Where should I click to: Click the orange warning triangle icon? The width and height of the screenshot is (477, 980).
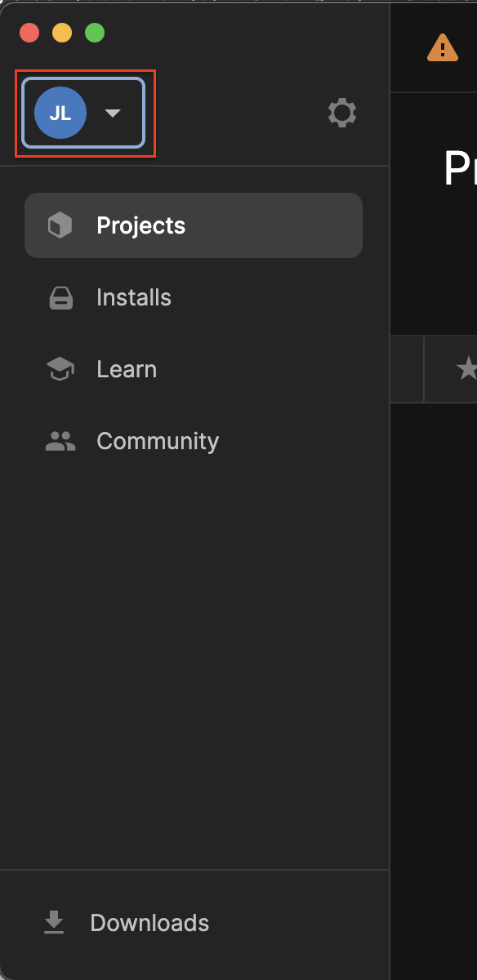[443, 47]
